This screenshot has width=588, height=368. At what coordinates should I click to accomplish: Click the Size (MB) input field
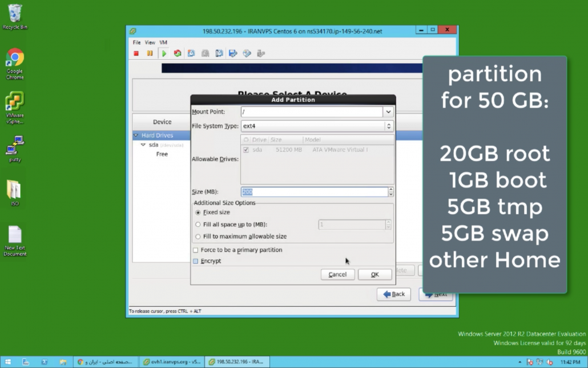(x=314, y=192)
